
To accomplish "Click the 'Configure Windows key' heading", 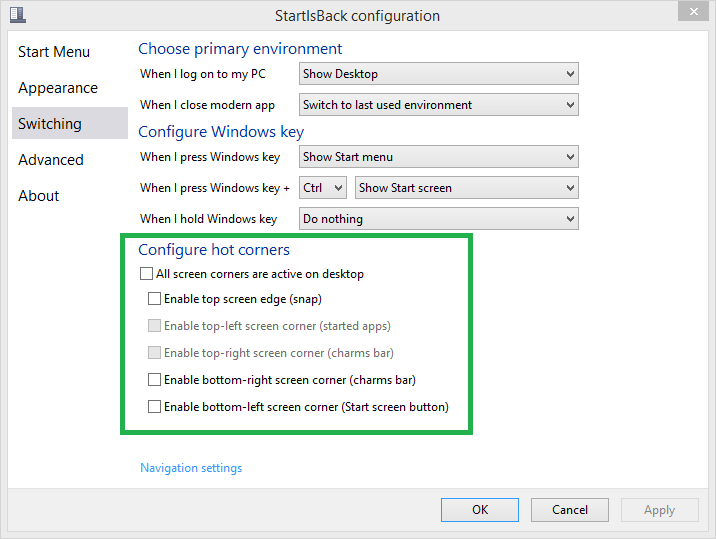I will click(221, 132).
